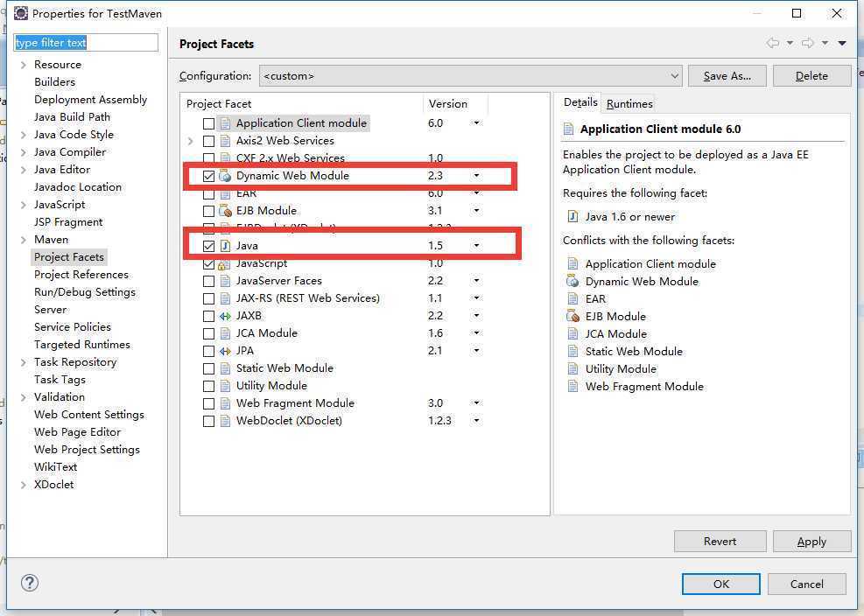
Task: Check the JPA checkbox
Action: pyautogui.click(x=208, y=352)
